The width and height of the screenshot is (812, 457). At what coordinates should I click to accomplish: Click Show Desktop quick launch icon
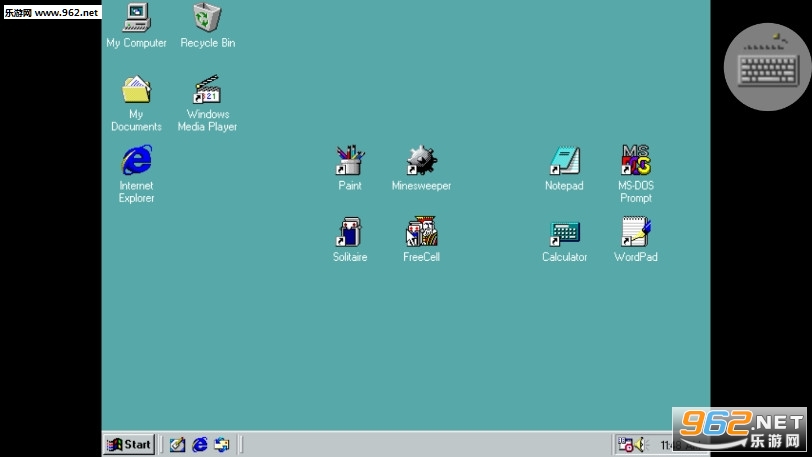pyautogui.click(x=177, y=444)
